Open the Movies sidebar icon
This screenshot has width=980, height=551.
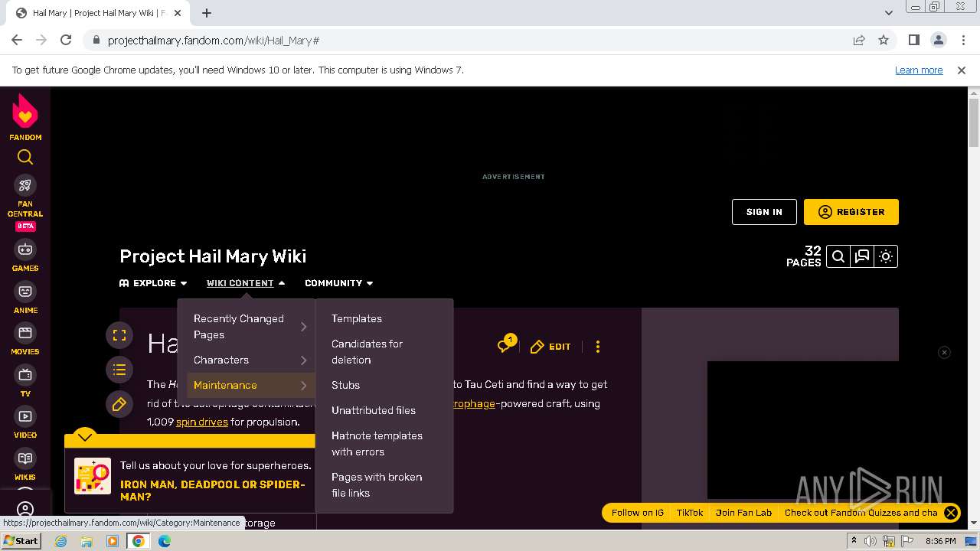click(x=25, y=333)
